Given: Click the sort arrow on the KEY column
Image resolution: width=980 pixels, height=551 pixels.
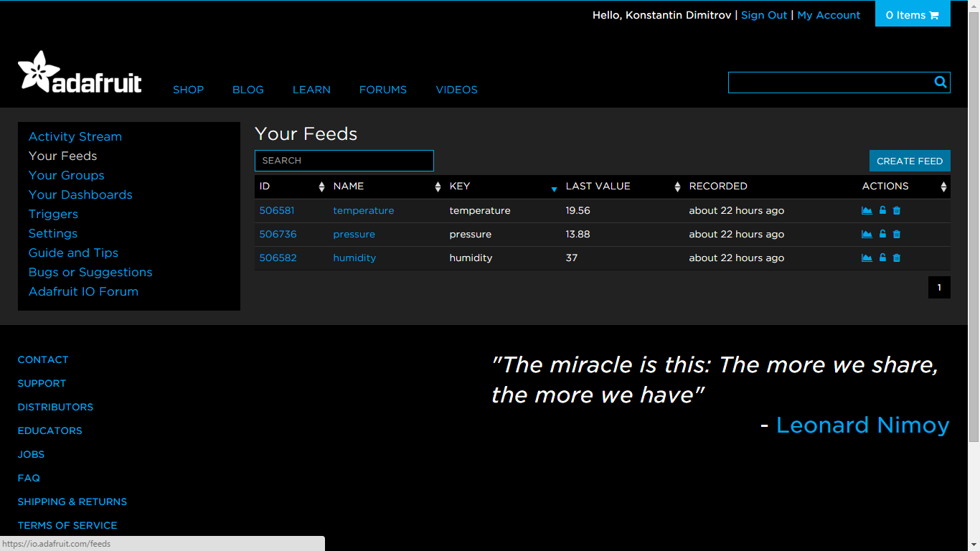Looking at the screenshot, I should 554,189.
